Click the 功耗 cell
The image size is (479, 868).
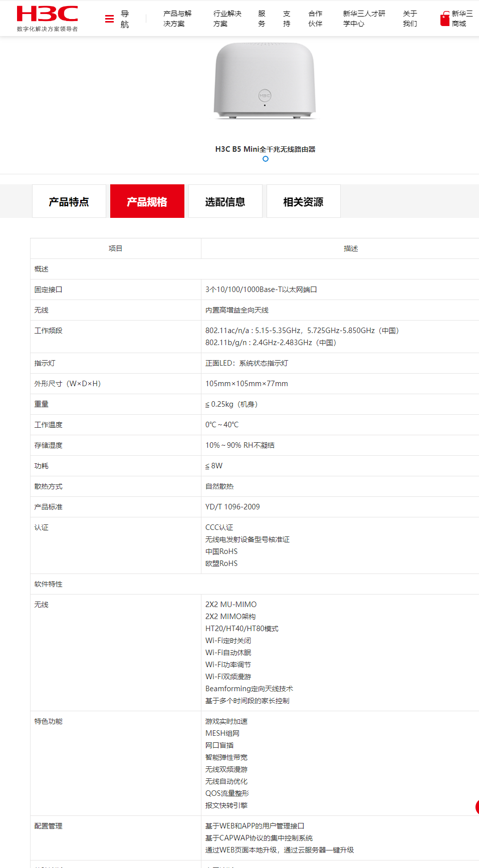pos(116,466)
